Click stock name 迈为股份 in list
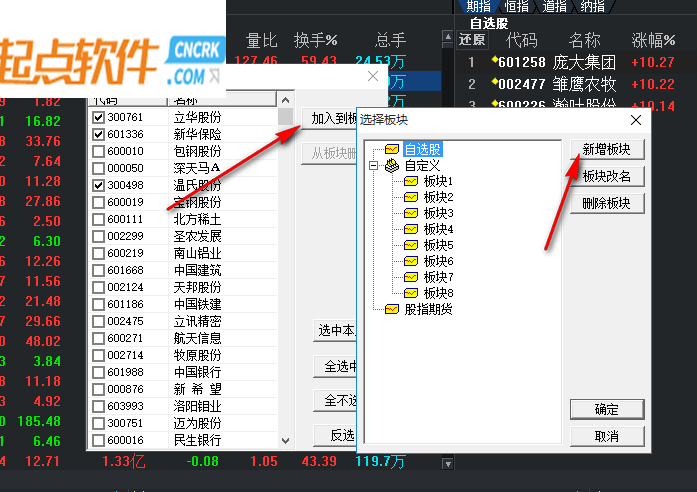The height and width of the screenshot is (492, 697). [x=197, y=424]
